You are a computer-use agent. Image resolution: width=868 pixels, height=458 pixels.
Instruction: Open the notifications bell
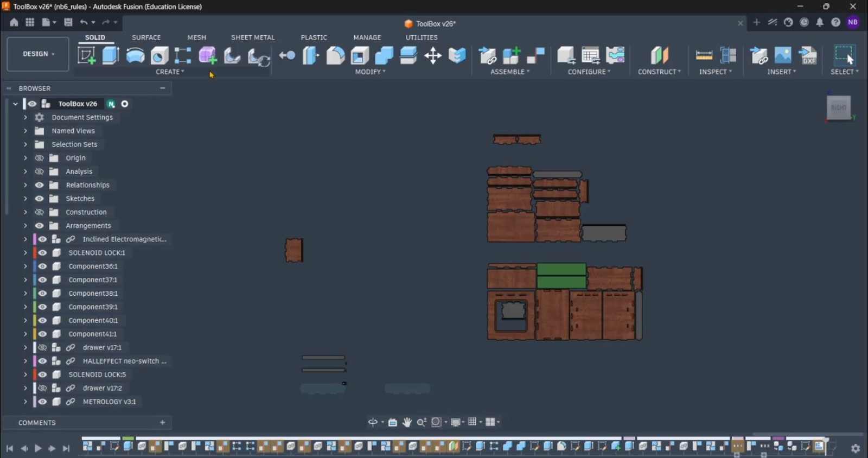point(820,22)
